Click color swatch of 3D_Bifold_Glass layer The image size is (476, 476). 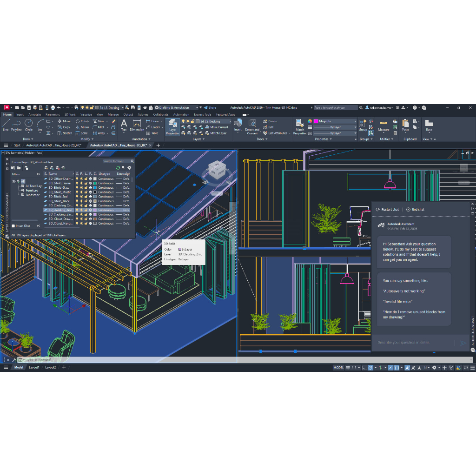click(x=95, y=188)
